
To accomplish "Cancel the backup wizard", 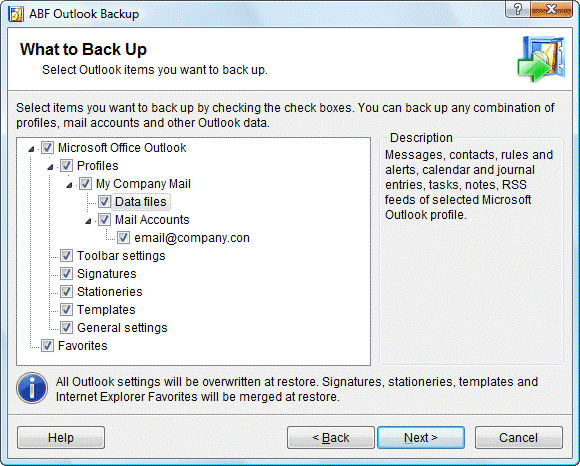I will (x=519, y=438).
